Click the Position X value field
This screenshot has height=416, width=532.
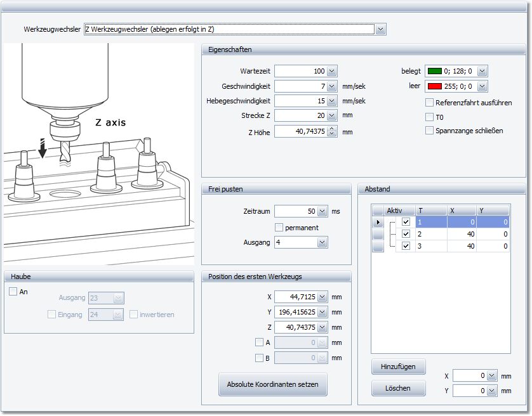[x=295, y=297]
